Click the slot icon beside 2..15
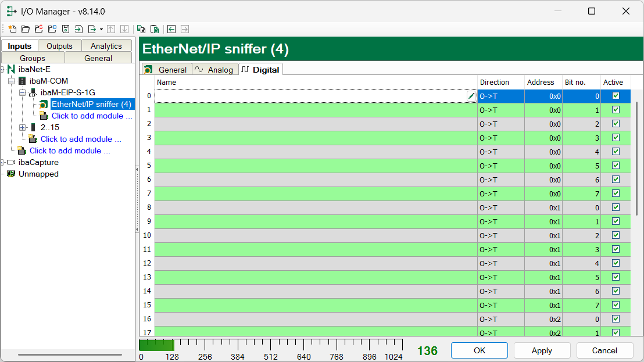This screenshot has height=362, width=644. click(33, 127)
